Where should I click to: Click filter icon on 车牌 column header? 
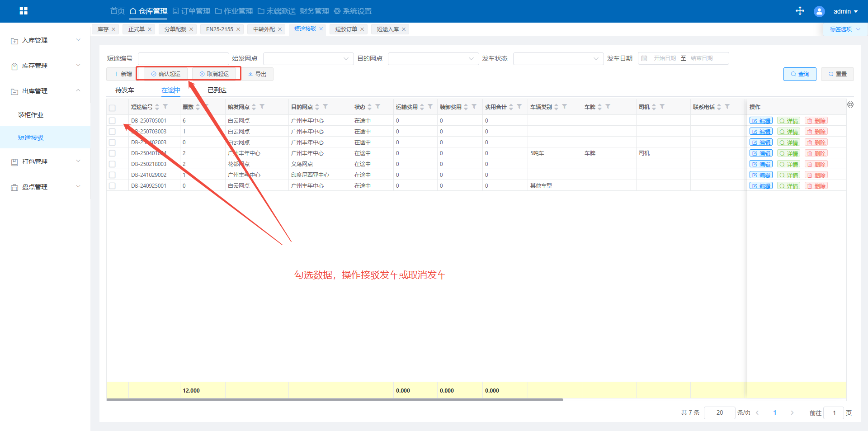pos(608,107)
